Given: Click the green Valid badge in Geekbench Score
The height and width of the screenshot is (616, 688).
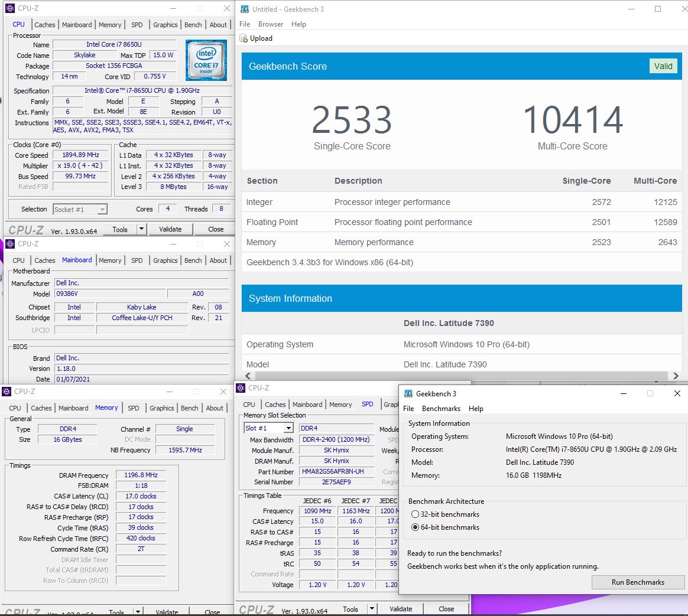Looking at the screenshot, I should tap(663, 66).
